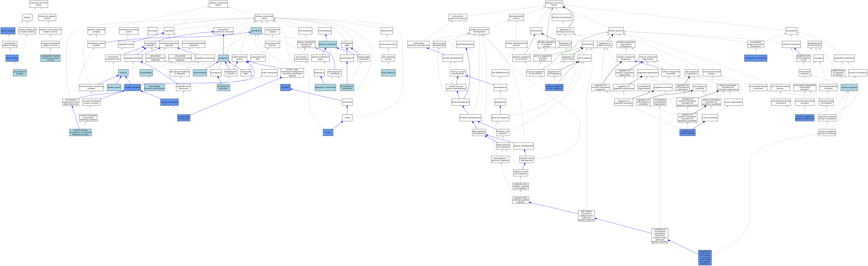Click the 'molecular_function Syne2' root node
The image size is (868, 266).
coord(39,4)
